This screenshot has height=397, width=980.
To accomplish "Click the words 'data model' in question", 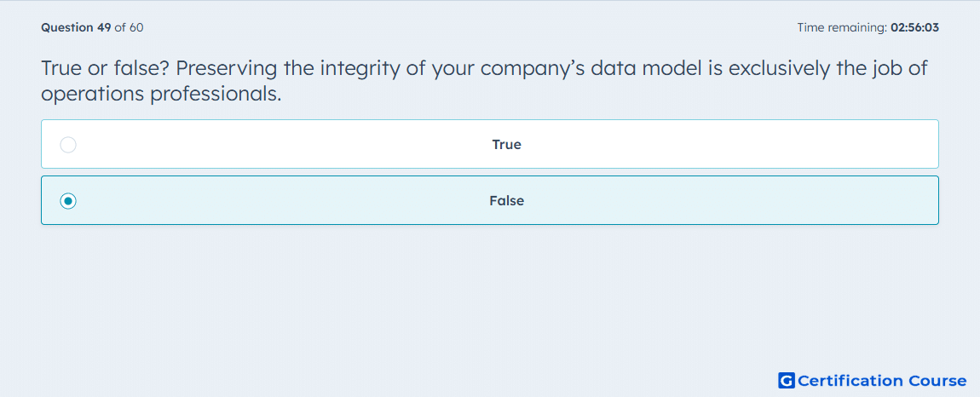I will coord(647,69).
